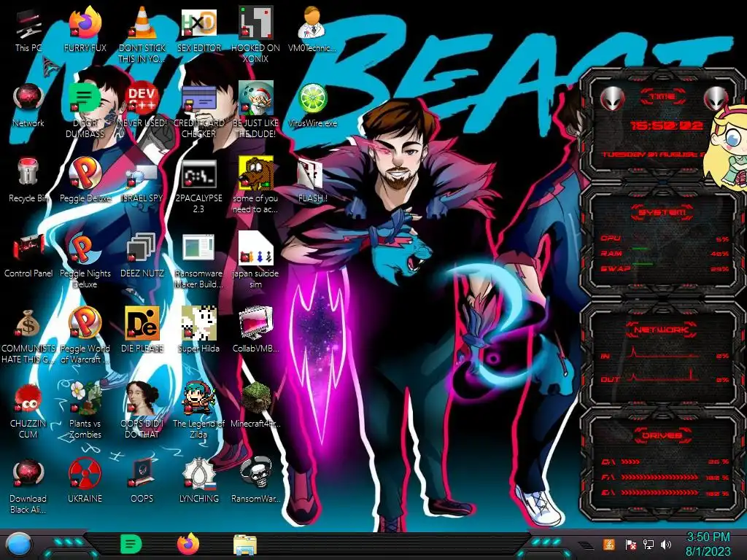Screen dimensions: 747x560
Task: Open the Action Center flag tray icon
Action: click(631, 544)
